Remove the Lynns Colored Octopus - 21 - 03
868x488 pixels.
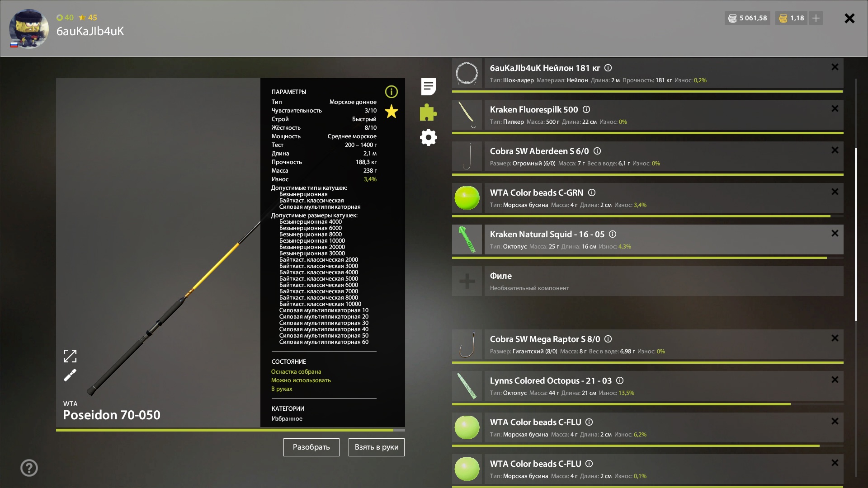tap(835, 380)
